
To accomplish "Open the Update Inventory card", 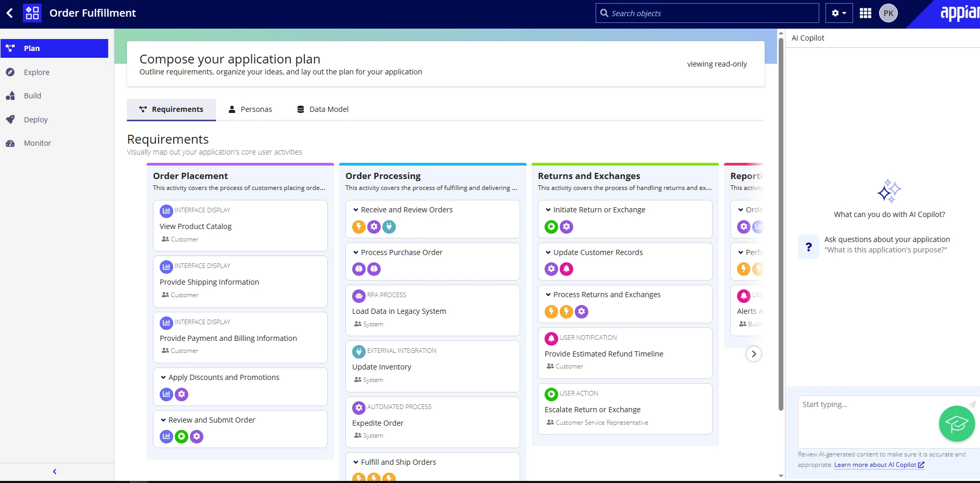I will [433, 366].
